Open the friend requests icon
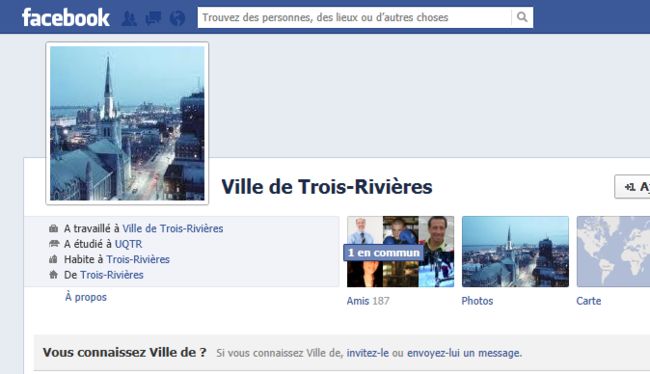Viewport: 650px width, 374px height. point(129,18)
